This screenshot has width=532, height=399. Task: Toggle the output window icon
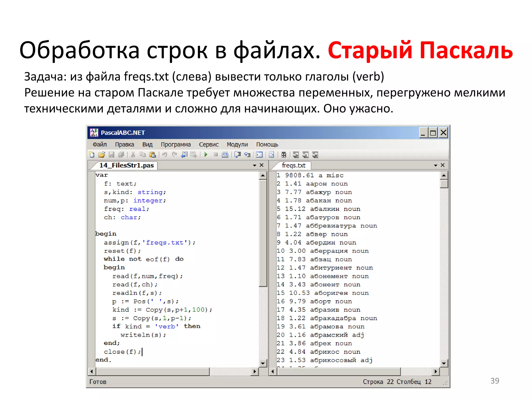259,155
